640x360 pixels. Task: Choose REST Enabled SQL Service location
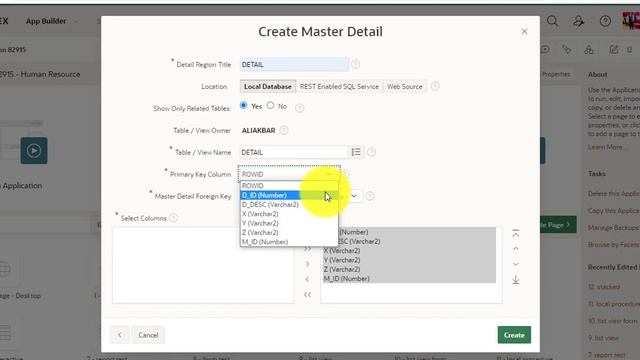point(339,87)
